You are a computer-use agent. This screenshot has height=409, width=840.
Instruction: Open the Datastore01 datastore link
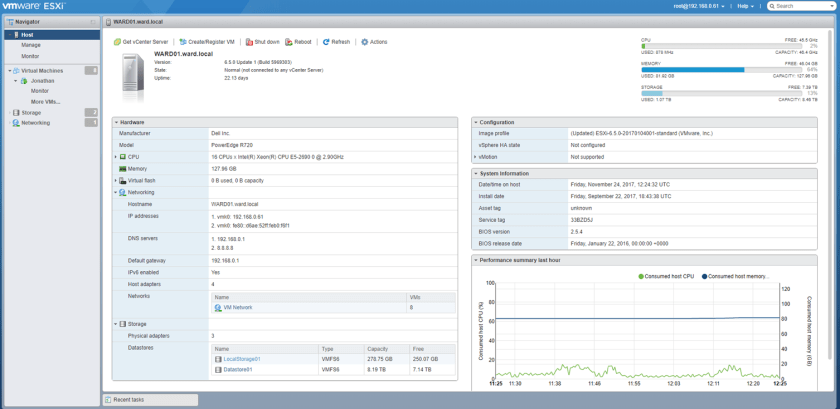click(238, 370)
